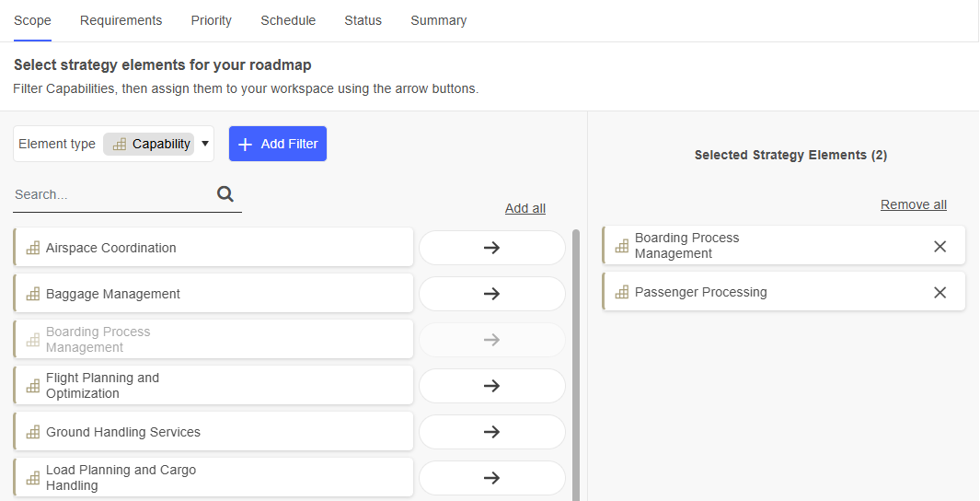Add Airspace Coordination using its arrow button
Viewport: 980px width, 501px height.
(492, 248)
